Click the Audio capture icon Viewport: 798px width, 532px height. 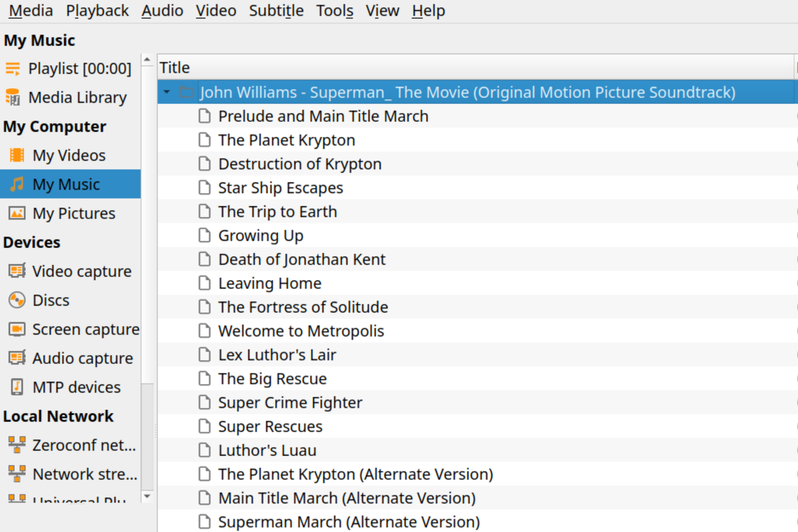coord(17,358)
